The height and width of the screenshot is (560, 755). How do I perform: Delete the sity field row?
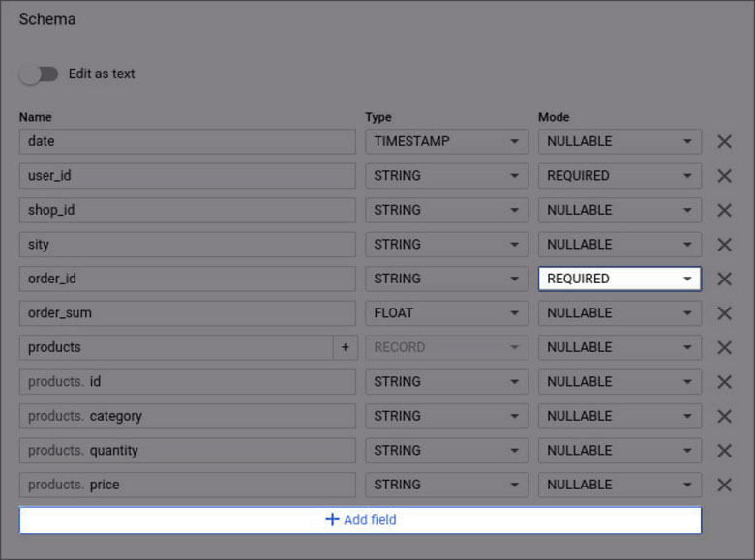pyautogui.click(x=724, y=245)
